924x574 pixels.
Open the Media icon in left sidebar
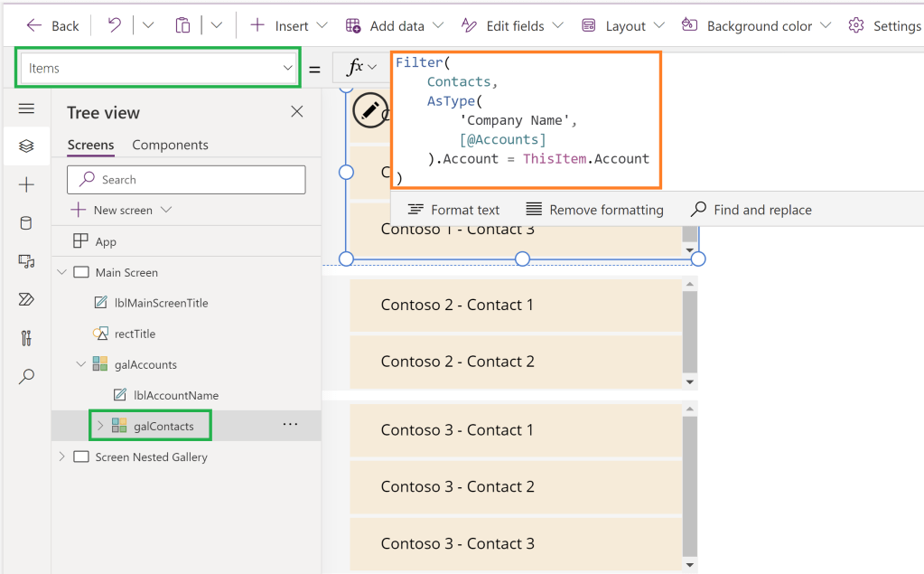[26, 261]
